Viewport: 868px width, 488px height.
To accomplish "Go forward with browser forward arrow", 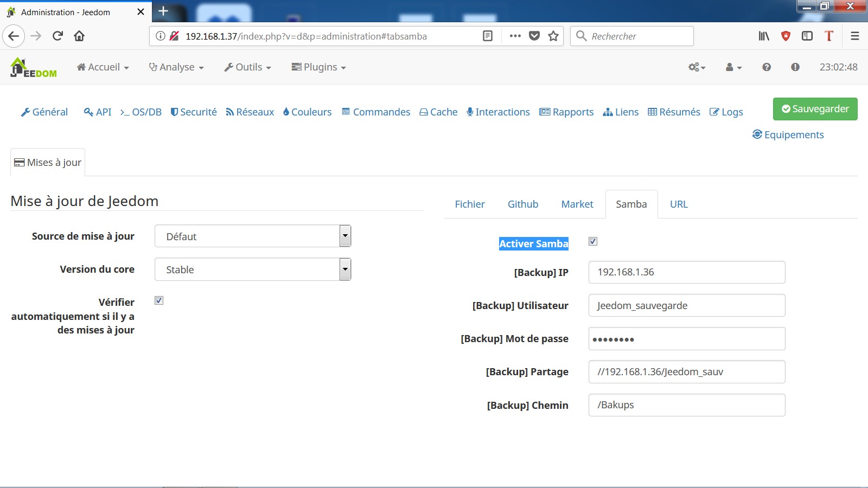I will coord(36,36).
